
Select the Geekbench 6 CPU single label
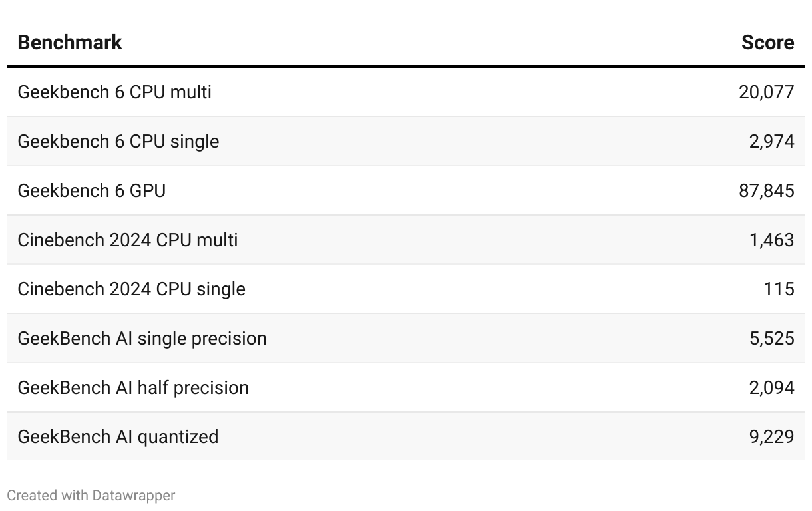tap(118, 141)
